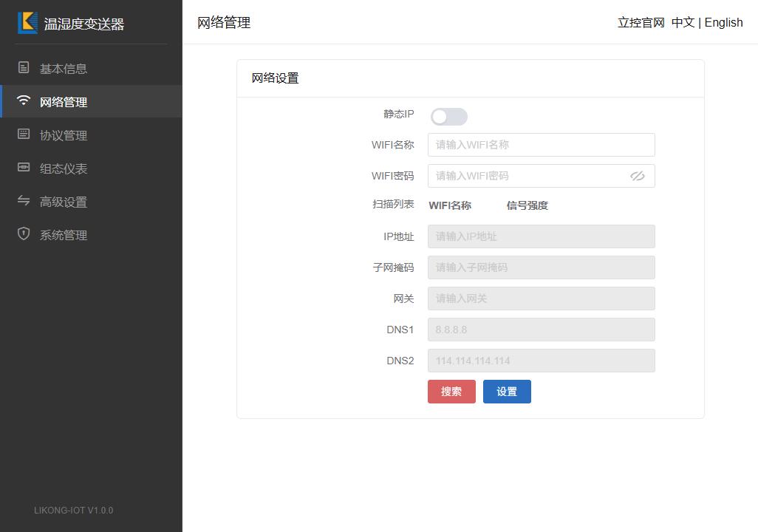Focus the WIFI名称 input field
The height and width of the screenshot is (532, 758).
[542, 145]
